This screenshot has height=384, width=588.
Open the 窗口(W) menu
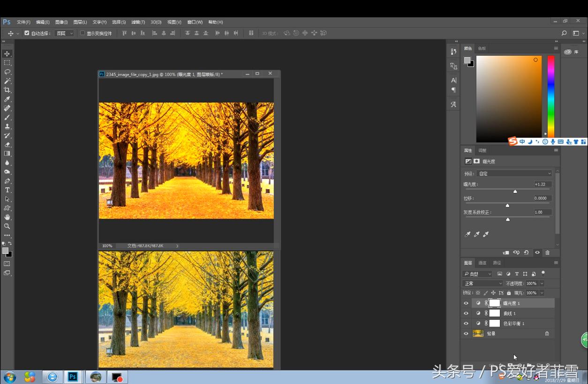pos(195,22)
